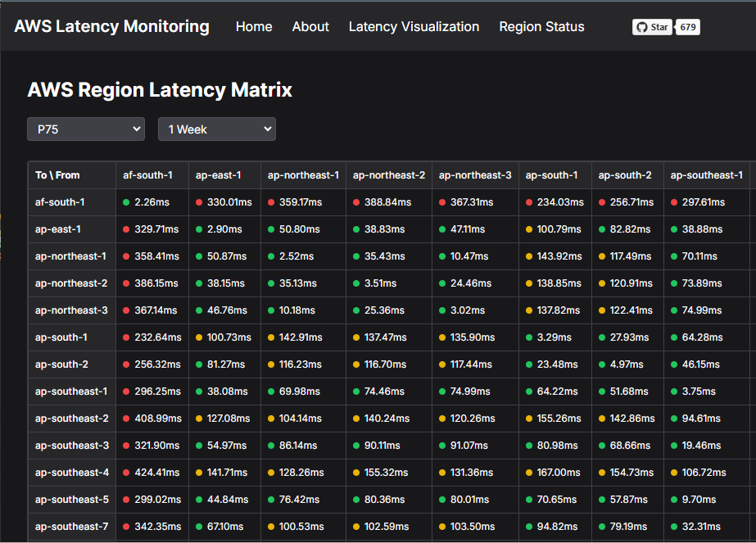
Task: Select the ap-northeast-2 row label
Action: pos(71,283)
